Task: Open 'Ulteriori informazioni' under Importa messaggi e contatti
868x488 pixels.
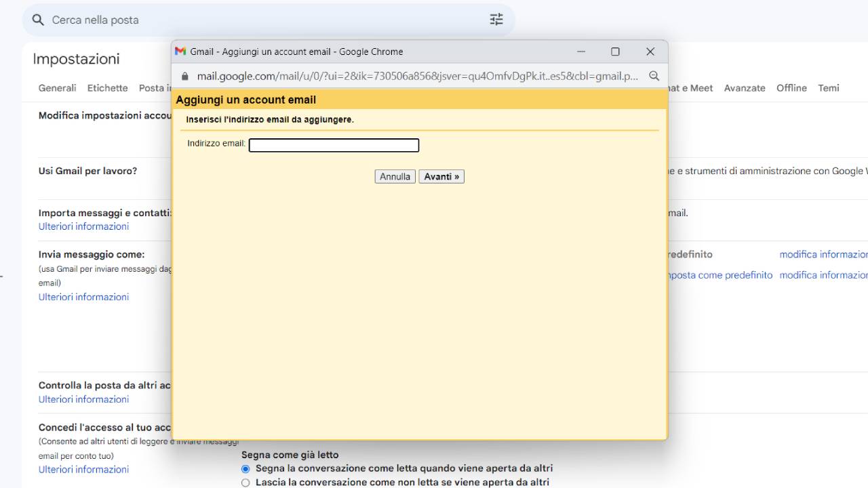Action: pyautogui.click(x=83, y=226)
